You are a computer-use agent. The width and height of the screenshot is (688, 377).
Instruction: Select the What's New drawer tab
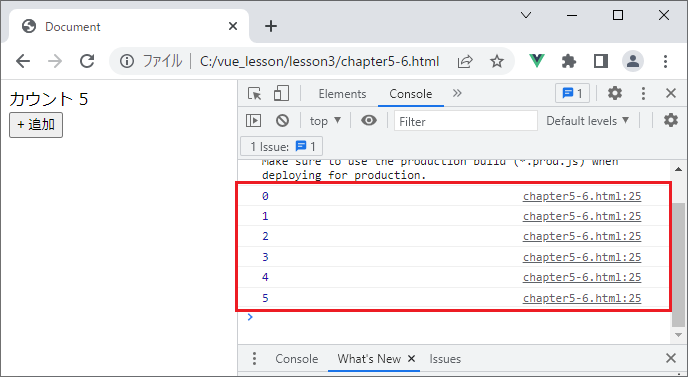pos(369,359)
